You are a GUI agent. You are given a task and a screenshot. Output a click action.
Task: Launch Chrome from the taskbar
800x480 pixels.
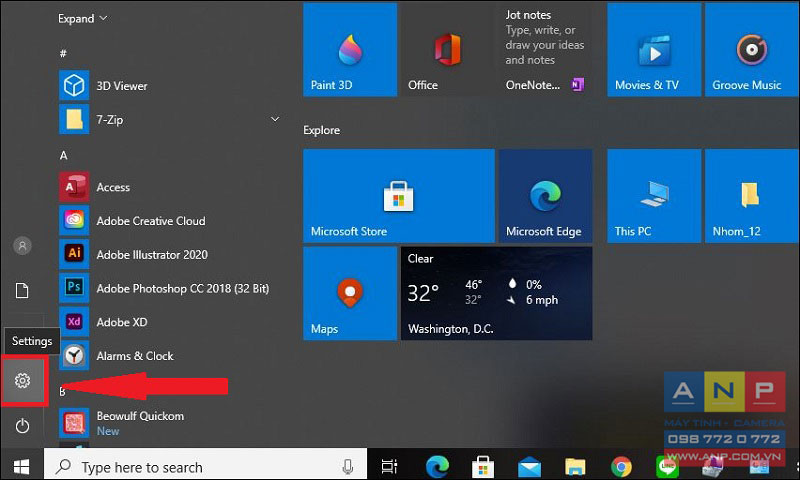coord(621,467)
